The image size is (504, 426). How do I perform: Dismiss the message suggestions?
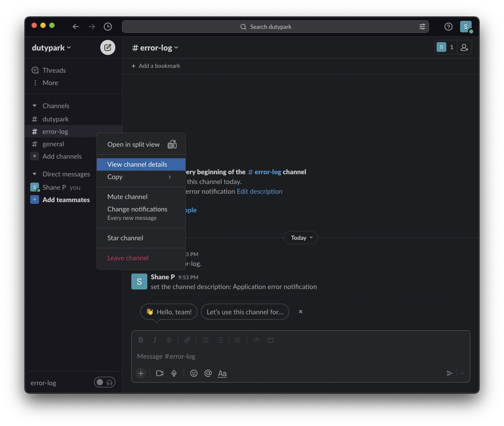pos(300,312)
